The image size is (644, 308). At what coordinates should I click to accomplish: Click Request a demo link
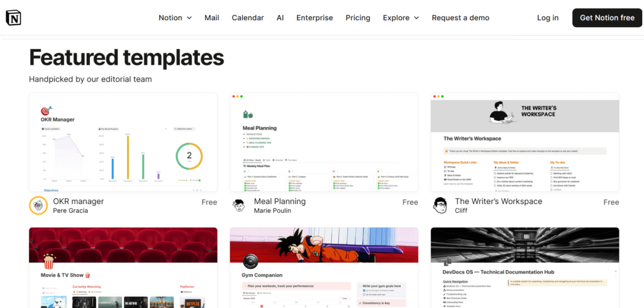pos(460,18)
